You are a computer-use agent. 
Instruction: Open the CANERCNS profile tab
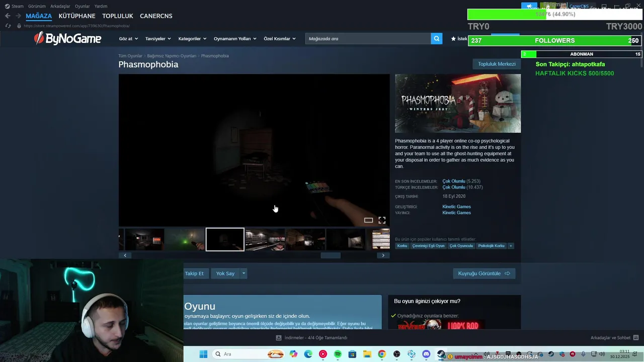[x=156, y=16]
